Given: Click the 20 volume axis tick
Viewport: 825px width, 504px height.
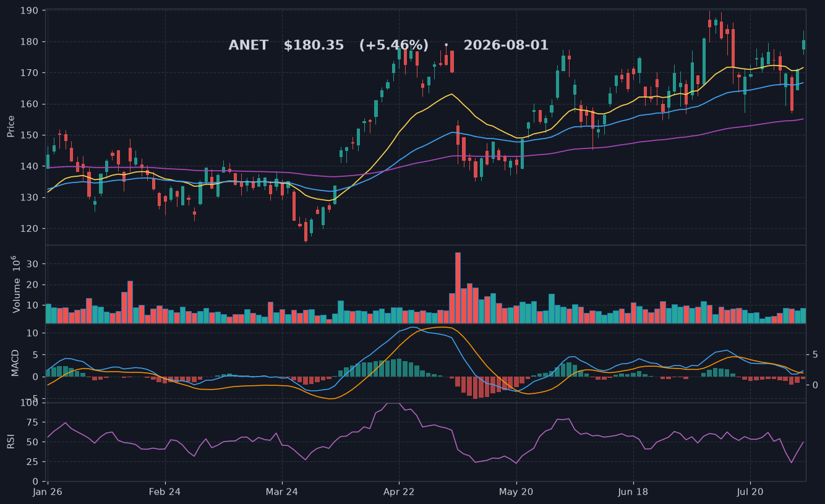Looking at the screenshot, I should pos(34,284).
